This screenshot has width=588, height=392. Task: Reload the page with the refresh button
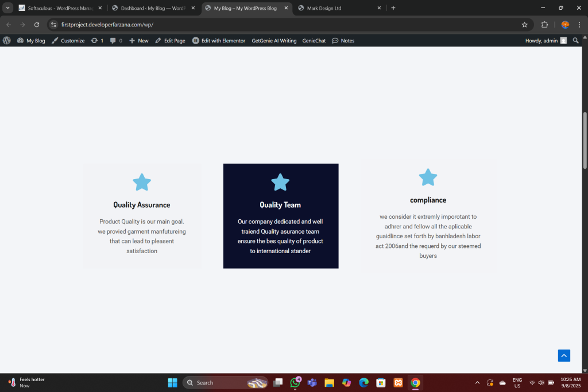37,25
